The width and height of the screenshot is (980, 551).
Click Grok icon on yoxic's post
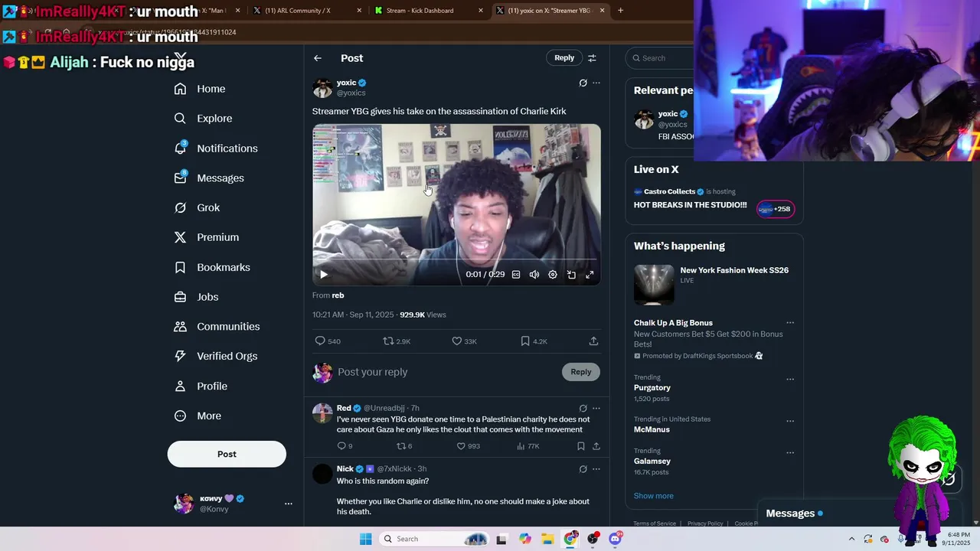click(x=583, y=83)
